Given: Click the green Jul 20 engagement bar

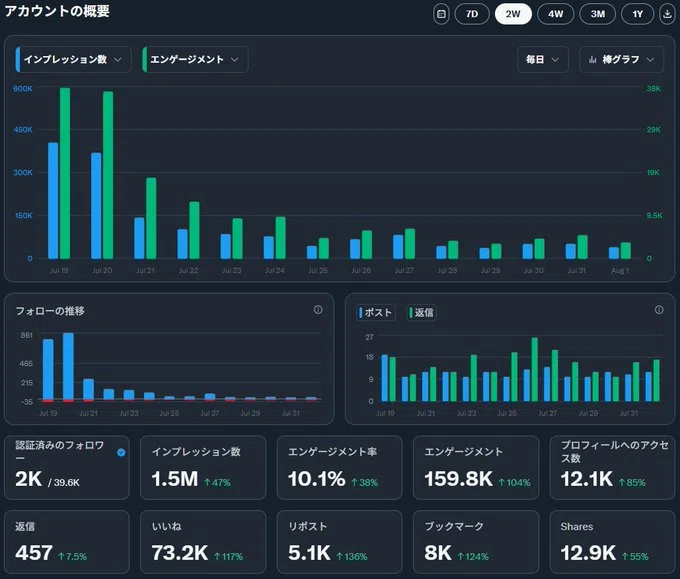Looking at the screenshot, I should [x=108, y=175].
